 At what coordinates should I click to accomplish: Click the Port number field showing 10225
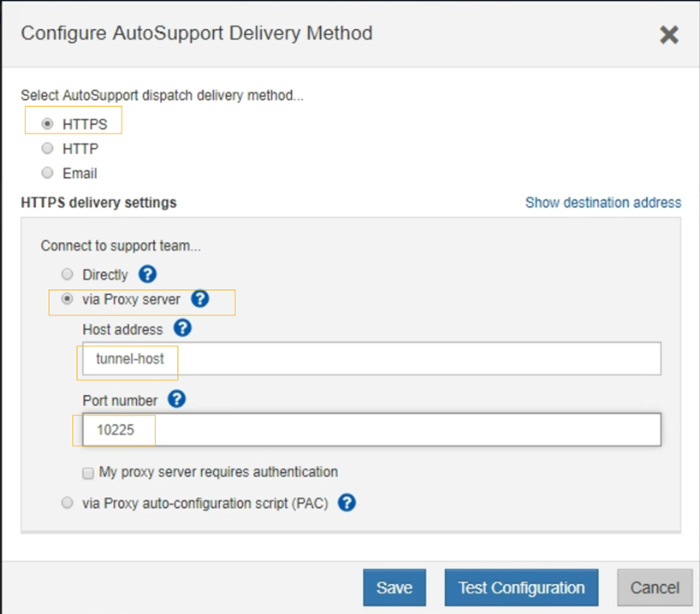pyautogui.click(x=371, y=430)
